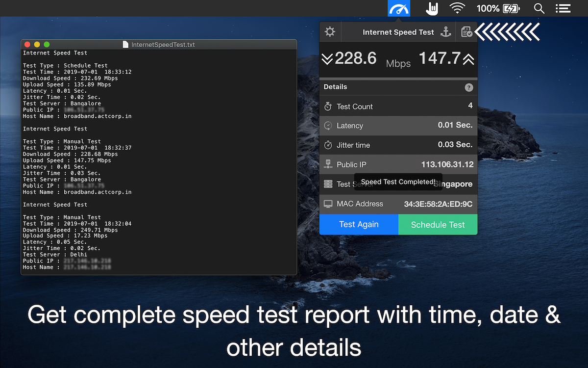Click the InternetSpeedTest.txt window title
The image size is (588, 368).
point(163,45)
